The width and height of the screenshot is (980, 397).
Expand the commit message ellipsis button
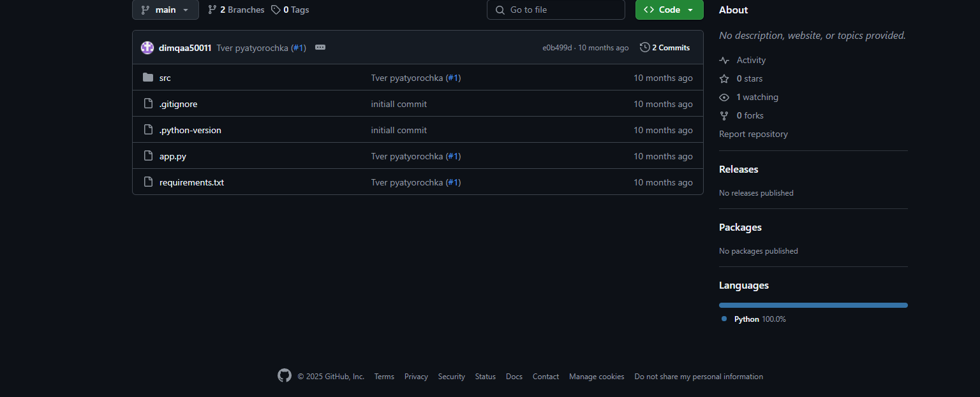coord(320,47)
